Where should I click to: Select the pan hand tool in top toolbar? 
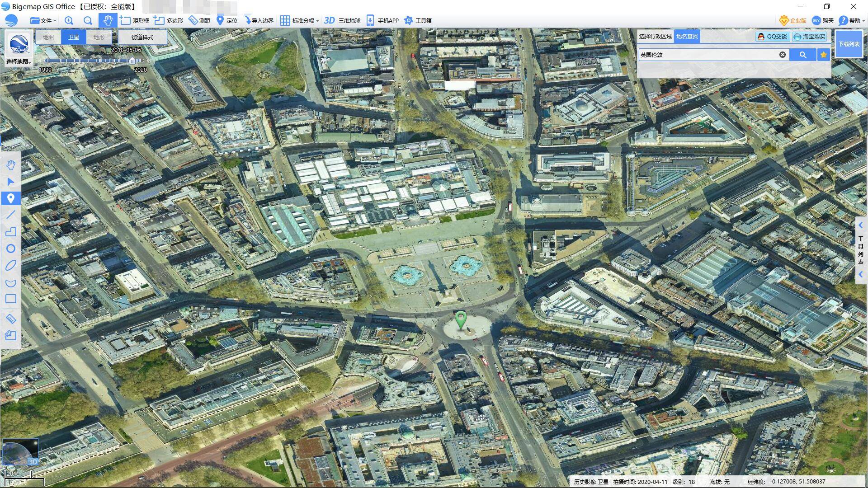click(x=108, y=20)
